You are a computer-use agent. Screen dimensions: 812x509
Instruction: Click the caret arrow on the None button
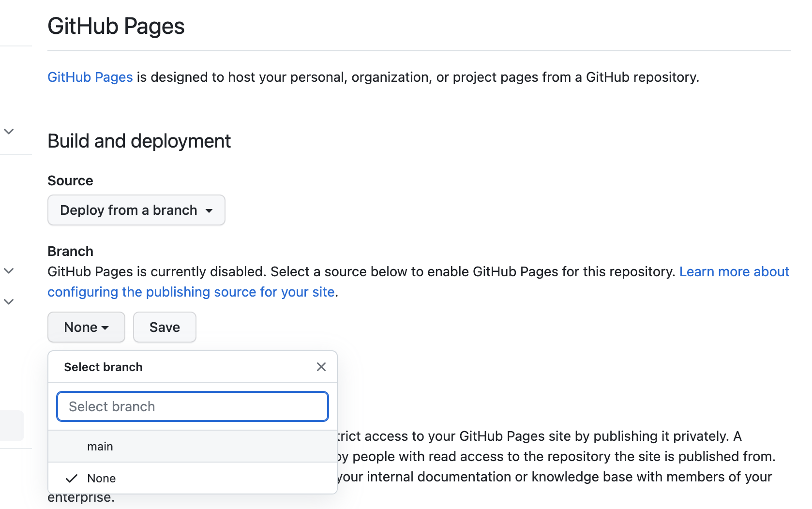[x=105, y=328]
